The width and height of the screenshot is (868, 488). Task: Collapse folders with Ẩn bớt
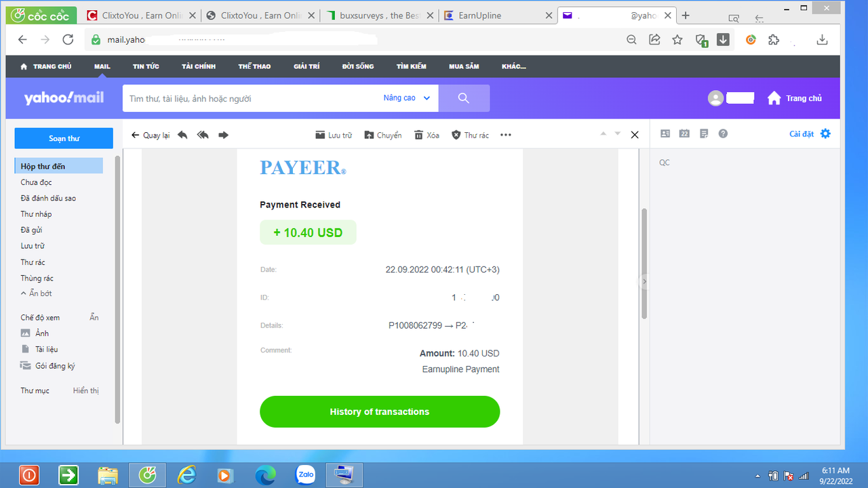[x=37, y=293]
